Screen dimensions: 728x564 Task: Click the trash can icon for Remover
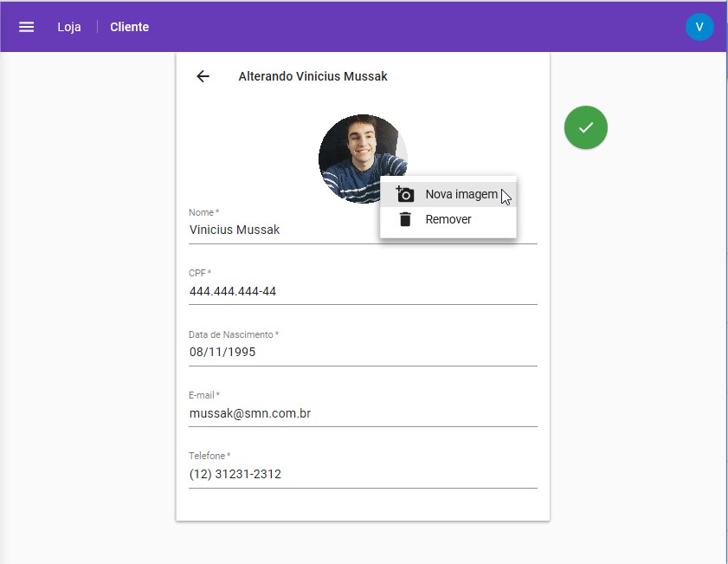click(x=404, y=219)
